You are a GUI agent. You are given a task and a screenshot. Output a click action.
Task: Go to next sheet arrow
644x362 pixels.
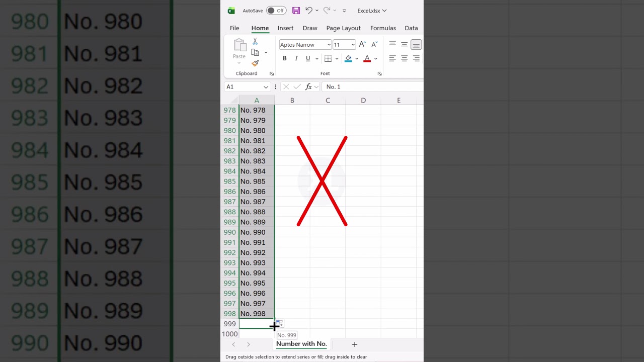[x=248, y=344]
